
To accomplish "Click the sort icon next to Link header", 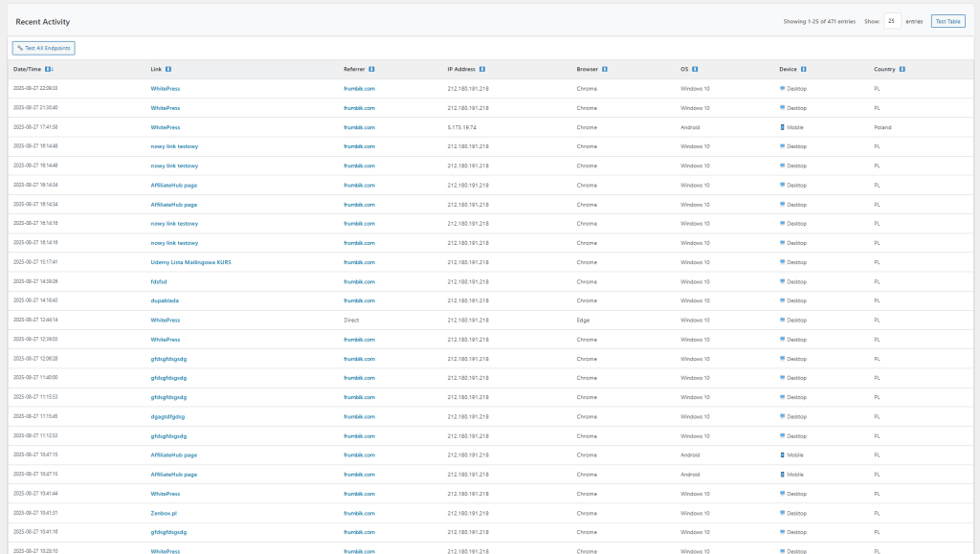I will coord(168,69).
